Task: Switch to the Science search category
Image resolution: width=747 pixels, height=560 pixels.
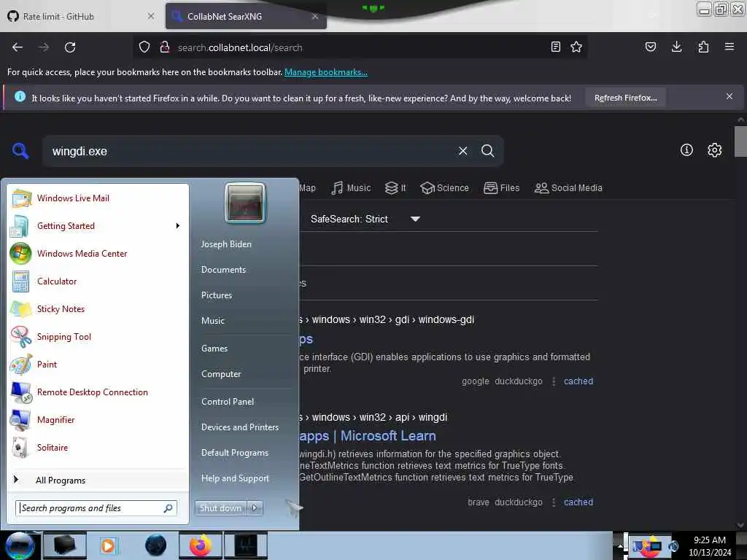Action: pyautogui.click(x=444, y=187)
